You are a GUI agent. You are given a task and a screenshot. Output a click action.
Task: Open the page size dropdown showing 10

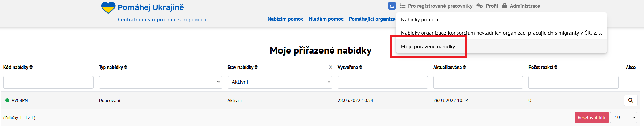(x=624, y=117)
